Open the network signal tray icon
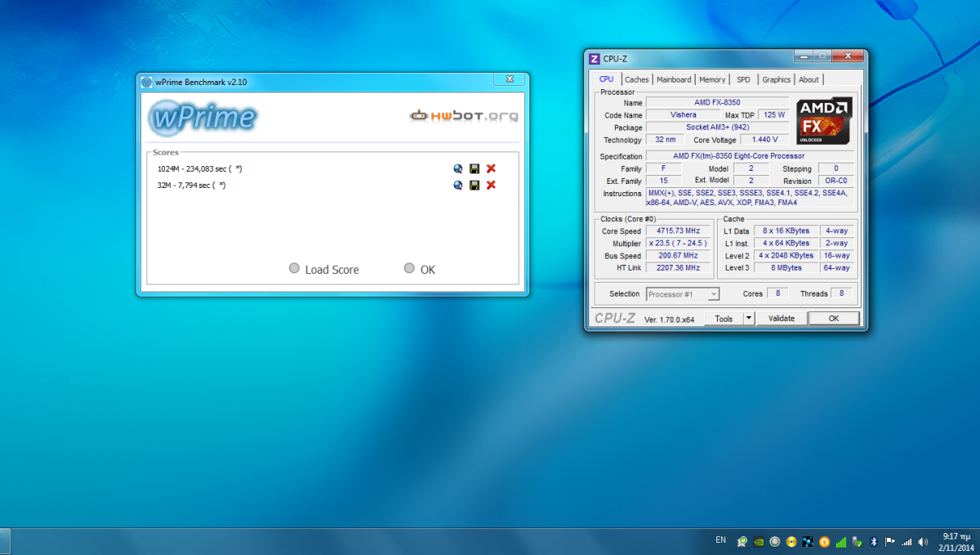Screen dimensions: 980x555 point(906,541)
